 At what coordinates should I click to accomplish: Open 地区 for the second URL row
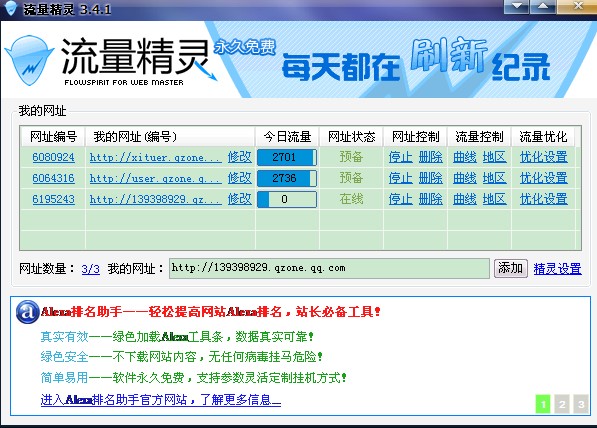tap(494, 178)
